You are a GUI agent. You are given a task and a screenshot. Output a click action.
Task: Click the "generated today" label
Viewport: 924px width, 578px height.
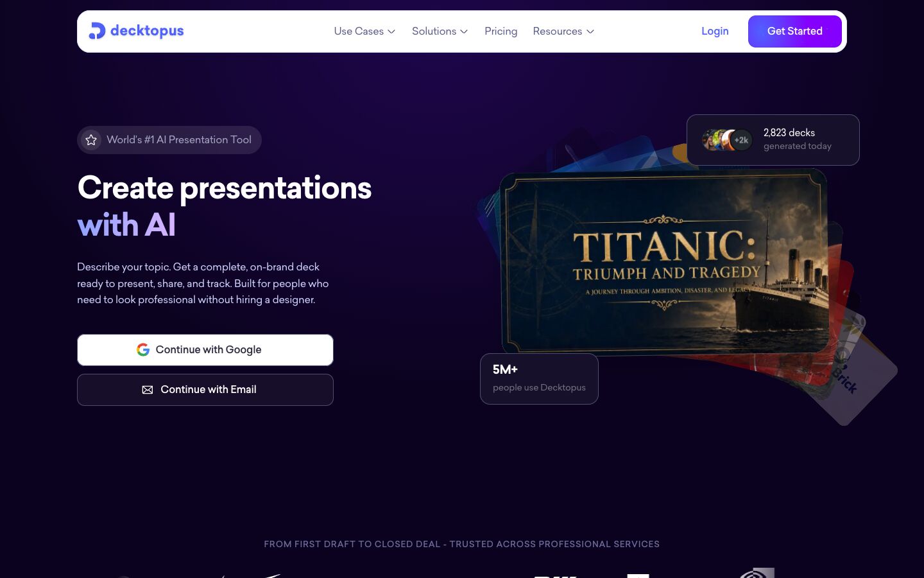(x=798, y=146)
